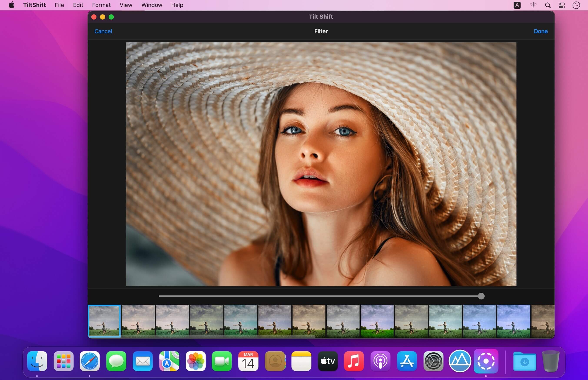This screenshot has height=380, width=588.
Task: Open Notes app in dock
Action: (x=301, y=361)
